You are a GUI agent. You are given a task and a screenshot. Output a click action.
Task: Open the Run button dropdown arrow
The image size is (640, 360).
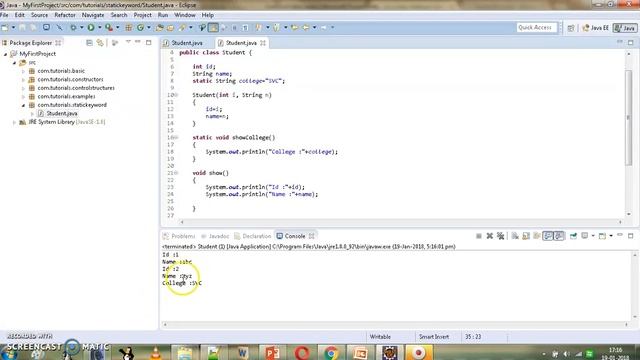pyautogui.click(x=99, y=27)
